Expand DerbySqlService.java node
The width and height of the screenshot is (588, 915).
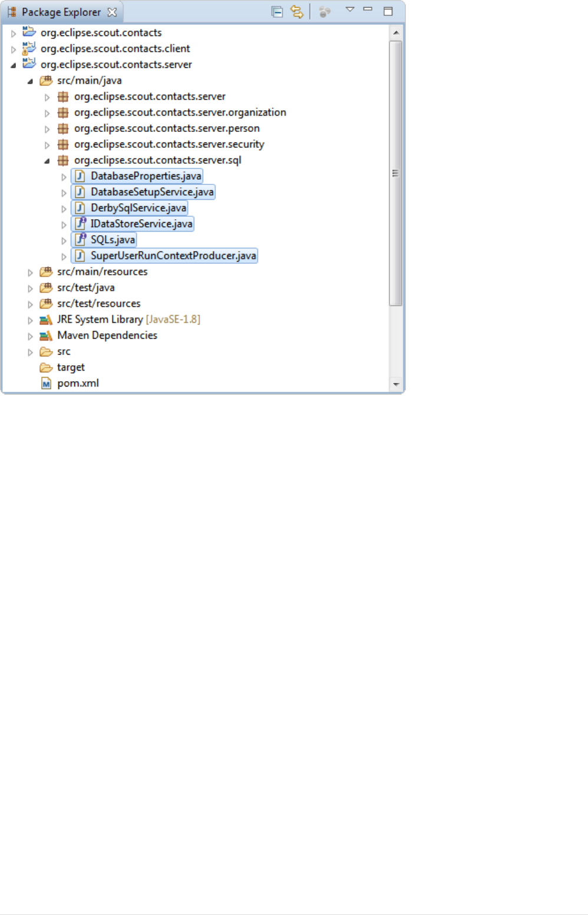64,209
